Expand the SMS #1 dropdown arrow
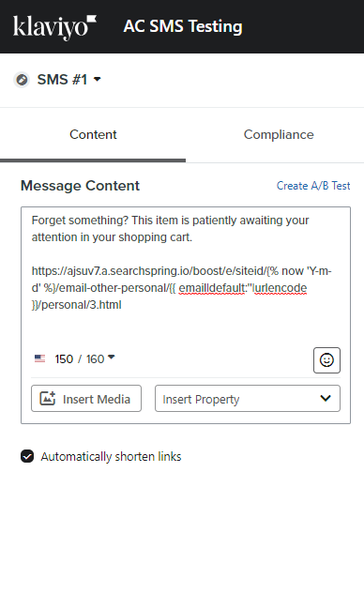Viewport: 364px width, 594px height. [x=98, y=79]
